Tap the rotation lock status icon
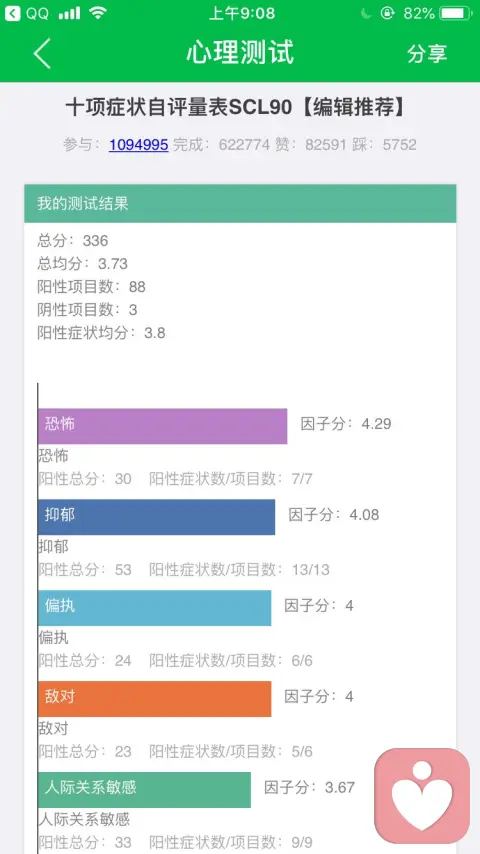Screen dimensions: 480x854 pyautogui.click(x=387, y=13)
